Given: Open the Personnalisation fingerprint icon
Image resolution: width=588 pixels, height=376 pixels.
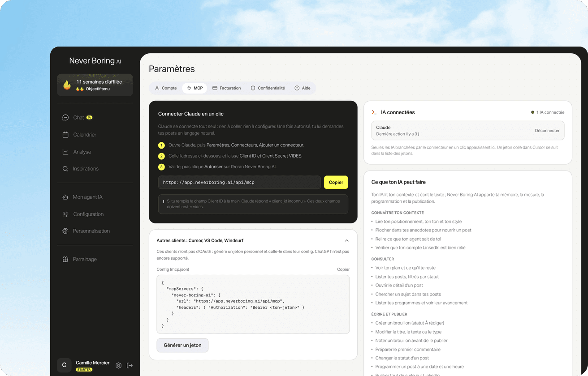Looking at the screenshot, I should pos(65,231).
